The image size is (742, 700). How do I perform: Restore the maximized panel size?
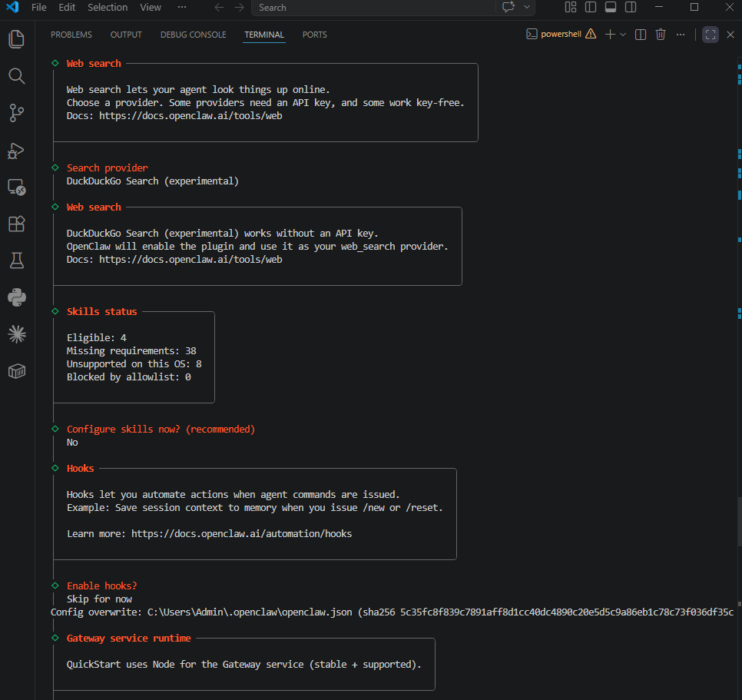711,35
